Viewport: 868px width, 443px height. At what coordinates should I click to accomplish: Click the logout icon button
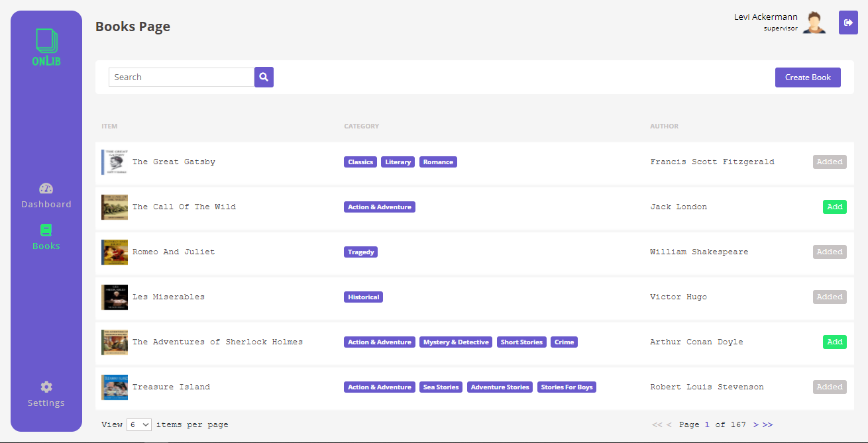(848, 23)
